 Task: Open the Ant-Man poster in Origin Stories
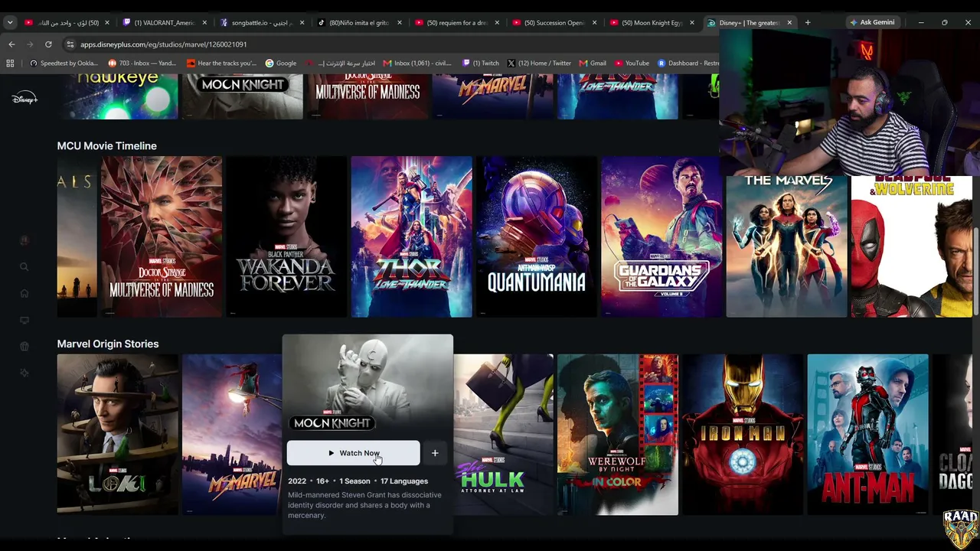click(868, 435)
